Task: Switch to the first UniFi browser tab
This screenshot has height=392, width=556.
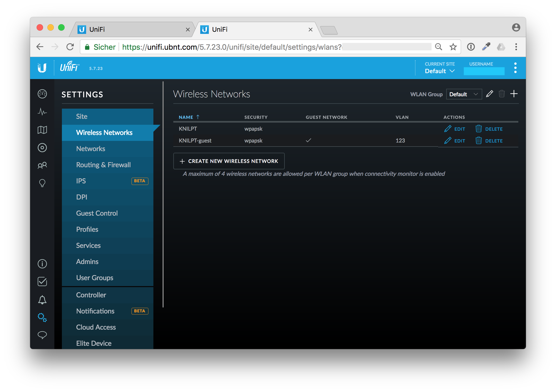Action: coord(132,29)
